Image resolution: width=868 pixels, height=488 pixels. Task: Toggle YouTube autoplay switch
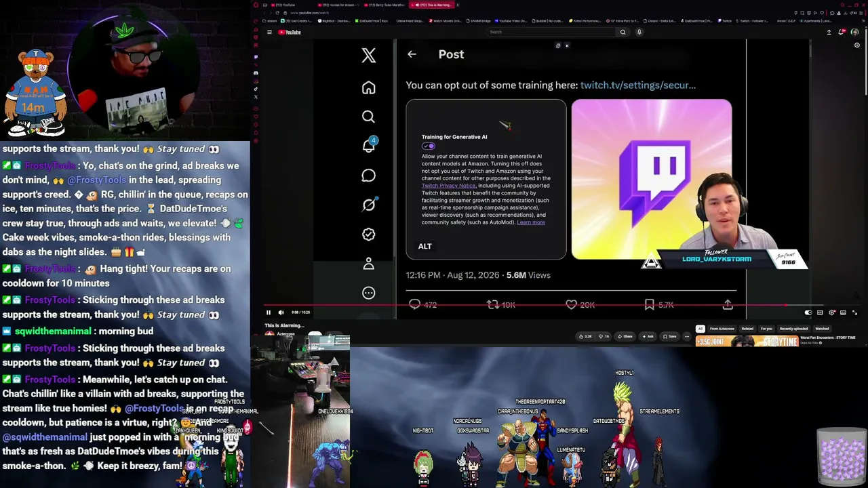click(808, 312)
